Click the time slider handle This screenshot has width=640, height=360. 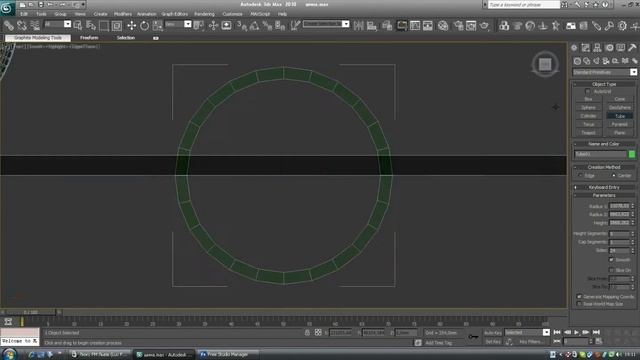31,312
